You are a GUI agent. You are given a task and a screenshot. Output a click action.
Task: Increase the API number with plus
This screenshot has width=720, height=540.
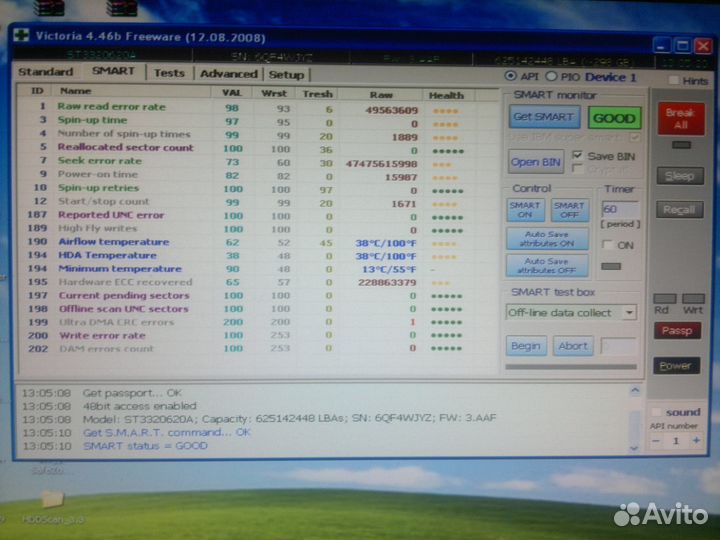pos(696,440)
